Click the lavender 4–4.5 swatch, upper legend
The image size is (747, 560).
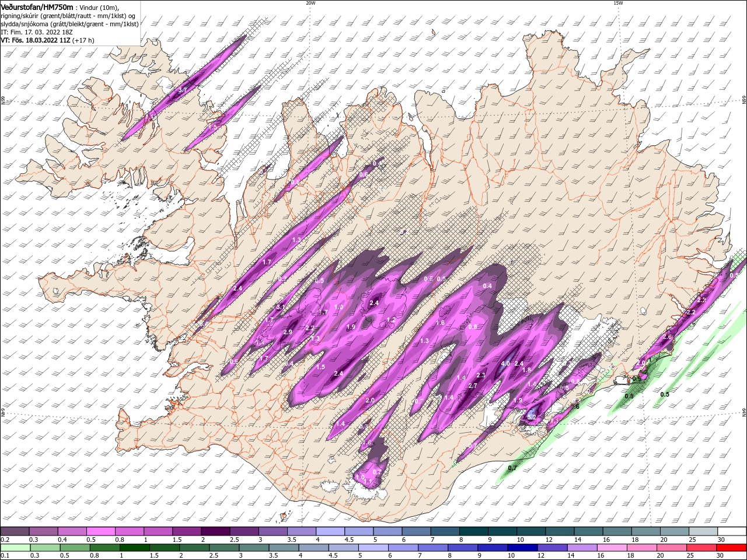(x=330, y=531)
